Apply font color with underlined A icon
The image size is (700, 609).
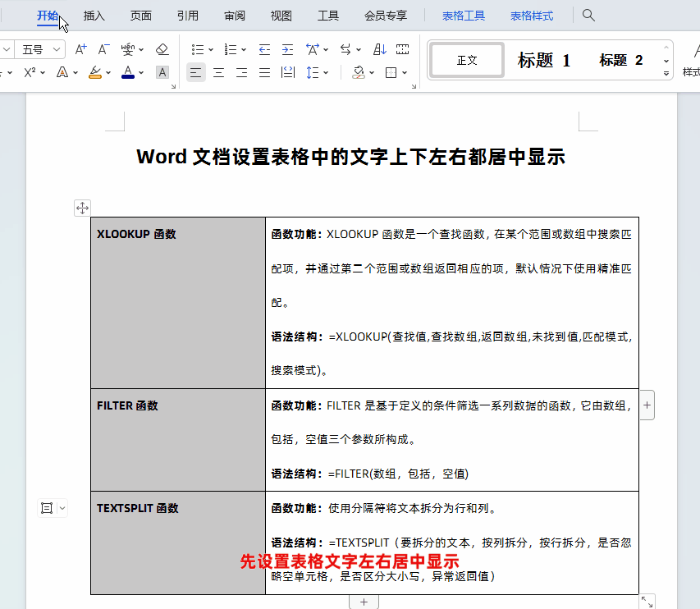[x=128, y=72]
